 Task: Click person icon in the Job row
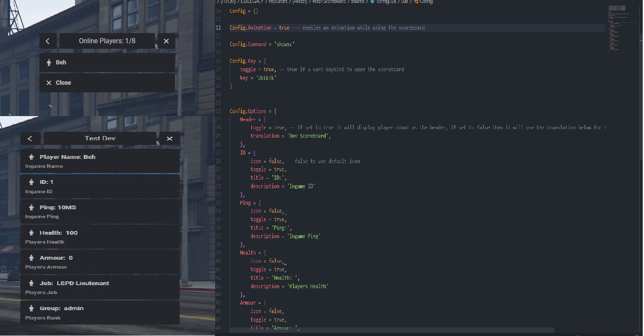(x=31, y=283)
